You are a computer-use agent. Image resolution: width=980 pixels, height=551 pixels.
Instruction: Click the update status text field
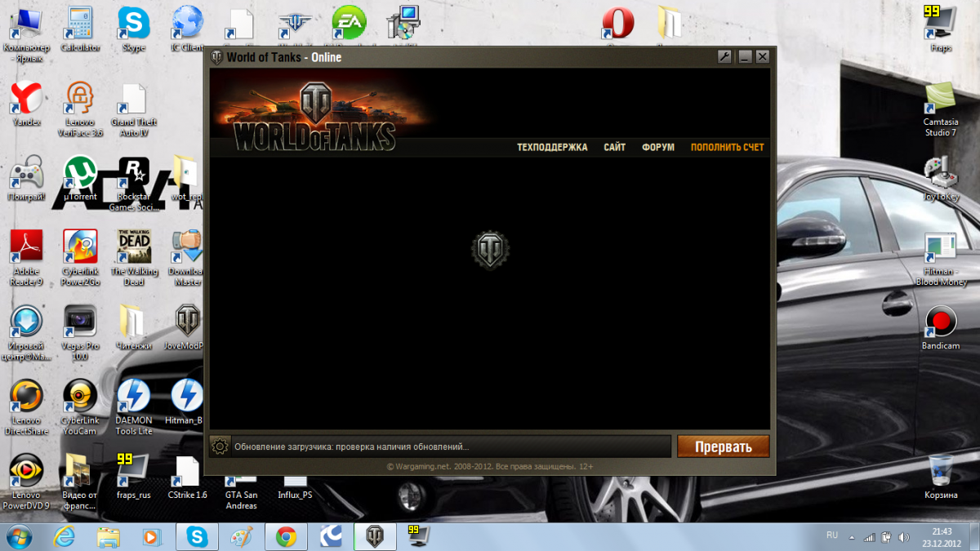(451, 447)
